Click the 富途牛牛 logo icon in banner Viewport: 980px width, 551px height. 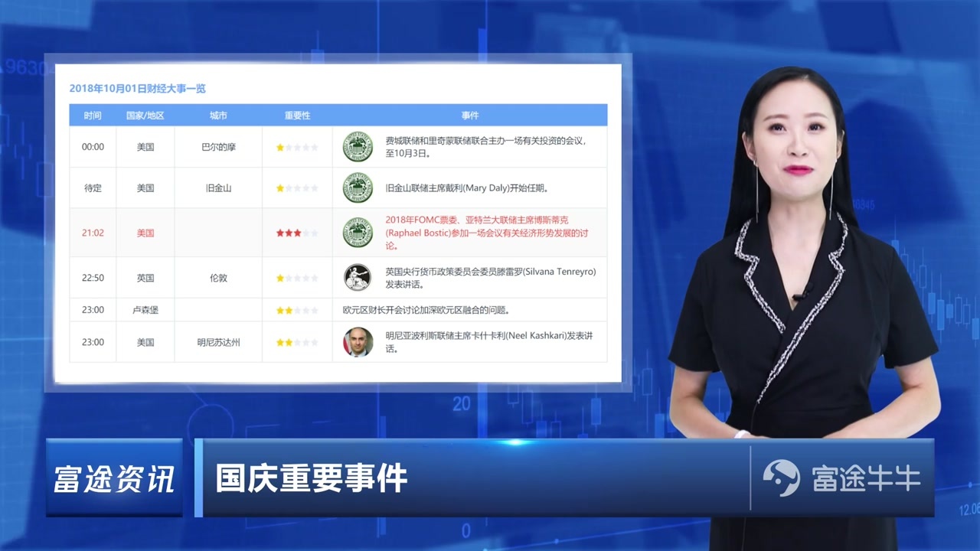click(x=782, y=479)
